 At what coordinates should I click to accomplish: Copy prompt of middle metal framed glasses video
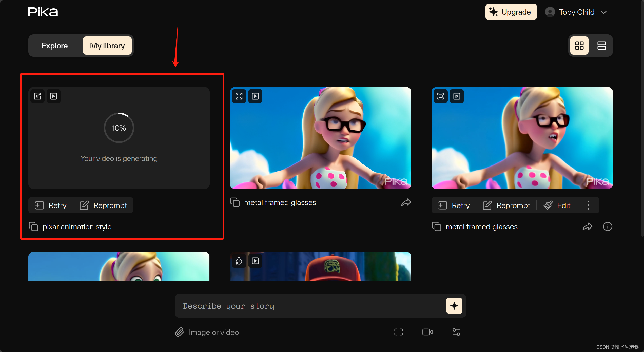point(235,202)
